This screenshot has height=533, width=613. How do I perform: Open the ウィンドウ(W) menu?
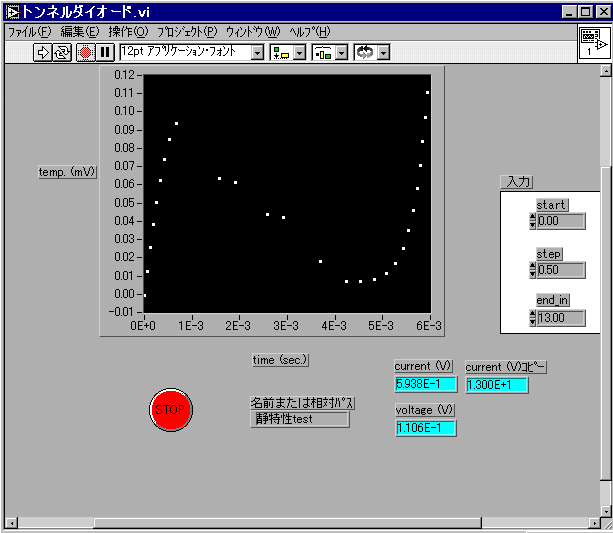(253, 32)
